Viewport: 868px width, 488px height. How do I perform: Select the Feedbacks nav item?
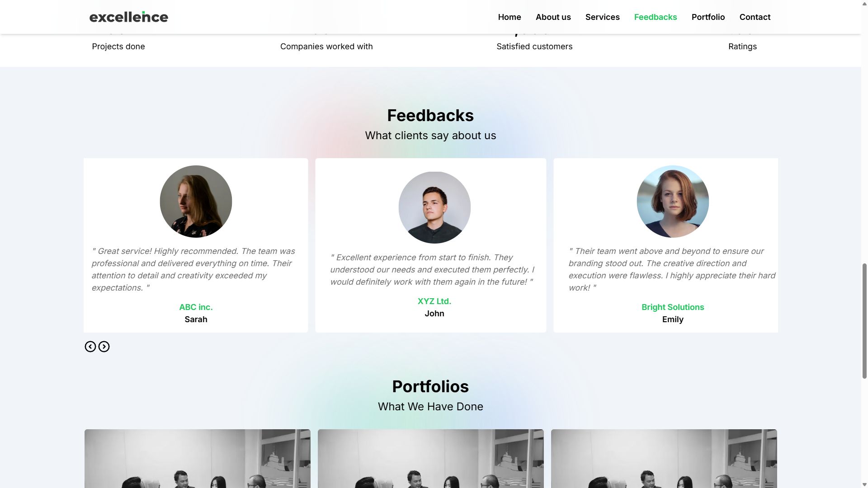[656, 17]
